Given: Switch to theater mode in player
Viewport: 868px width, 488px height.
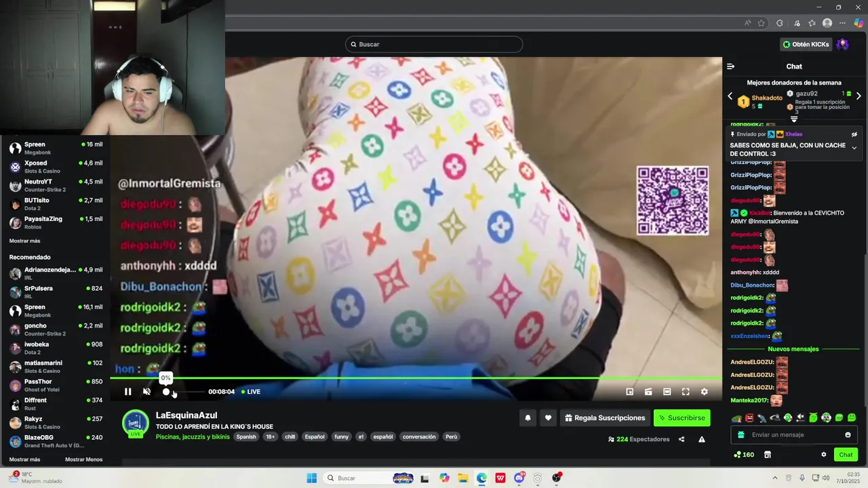Looking at the screenshot, I should pyautogui.click(x=667, y=392).
